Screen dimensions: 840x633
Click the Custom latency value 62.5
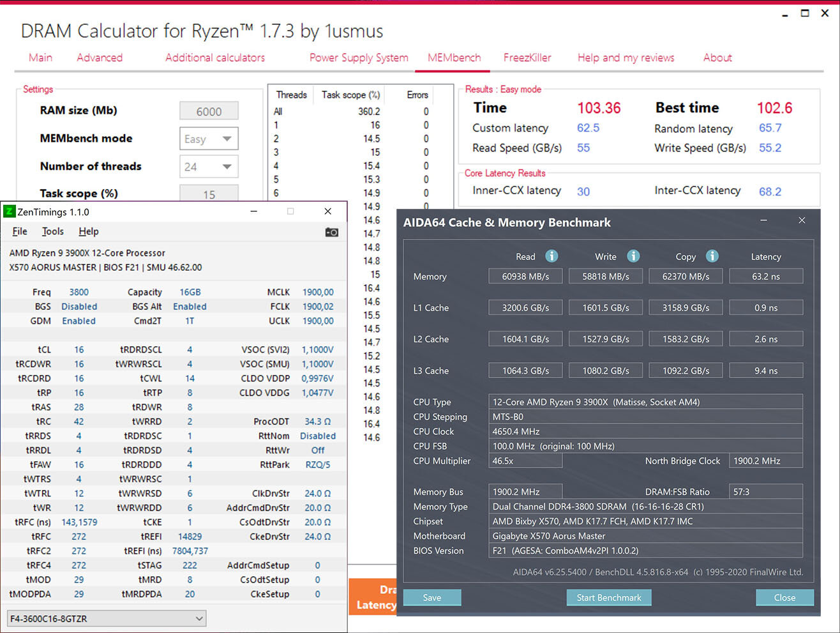(588, 128)
